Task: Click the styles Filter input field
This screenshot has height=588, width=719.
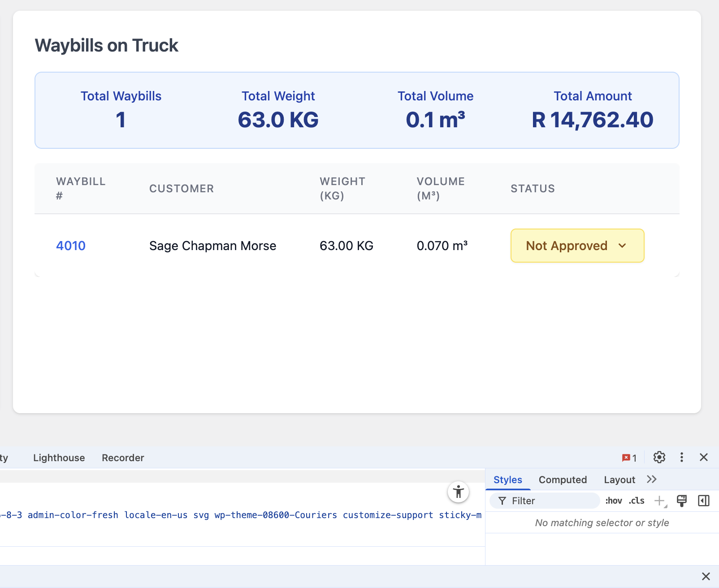Action: point(545,501)
